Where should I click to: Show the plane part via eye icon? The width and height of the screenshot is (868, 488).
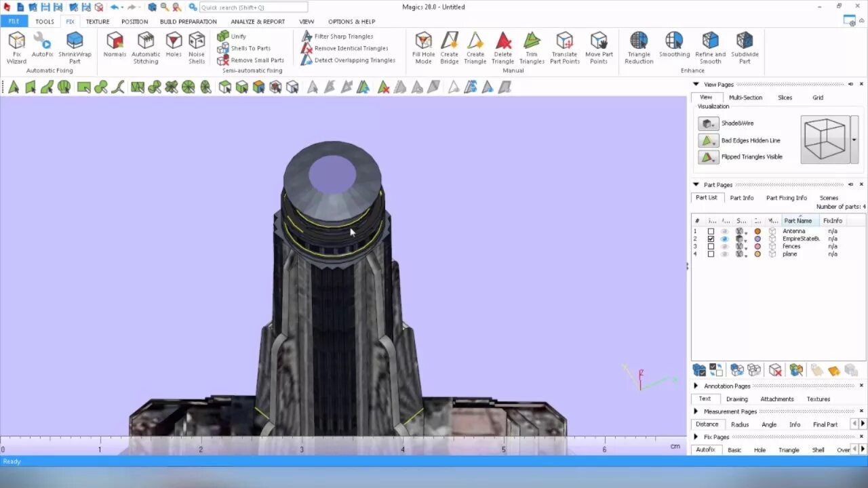pos(724,254)
